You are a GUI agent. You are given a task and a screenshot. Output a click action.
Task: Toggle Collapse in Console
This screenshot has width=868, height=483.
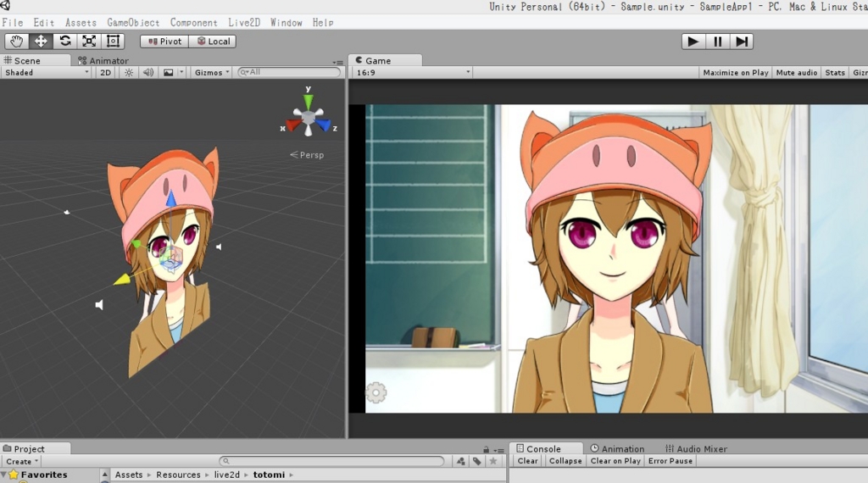(565, 461)
